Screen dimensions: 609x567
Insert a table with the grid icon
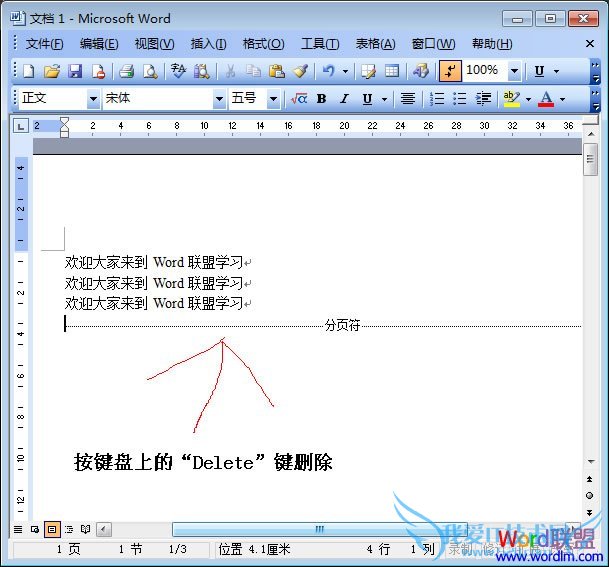tap(392, 71)
